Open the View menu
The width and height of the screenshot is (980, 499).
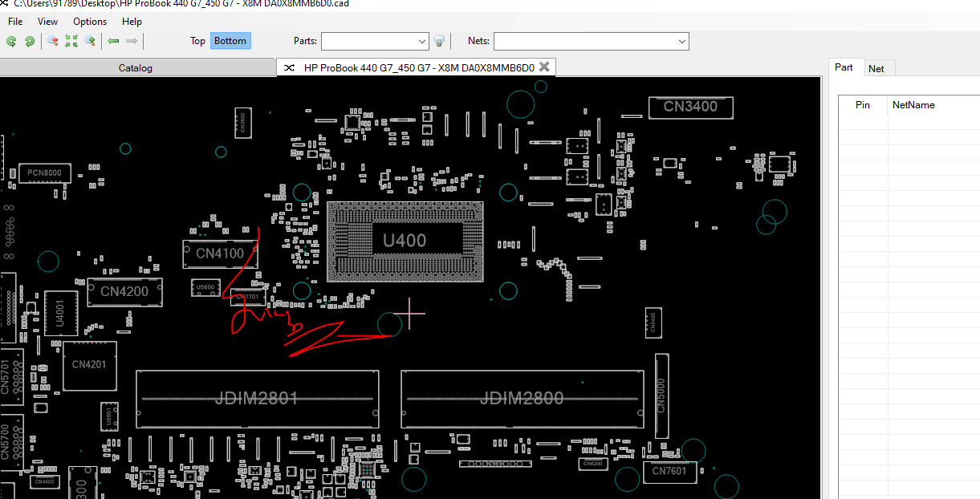48,22
